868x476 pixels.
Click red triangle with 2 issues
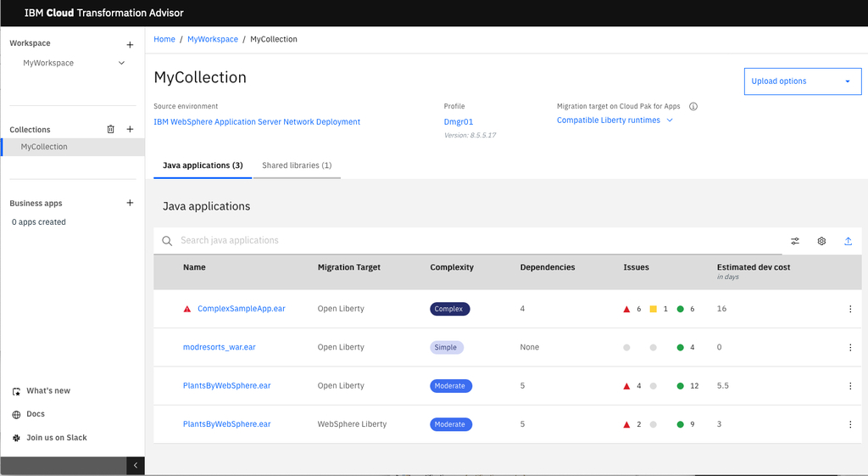(626, 424)
